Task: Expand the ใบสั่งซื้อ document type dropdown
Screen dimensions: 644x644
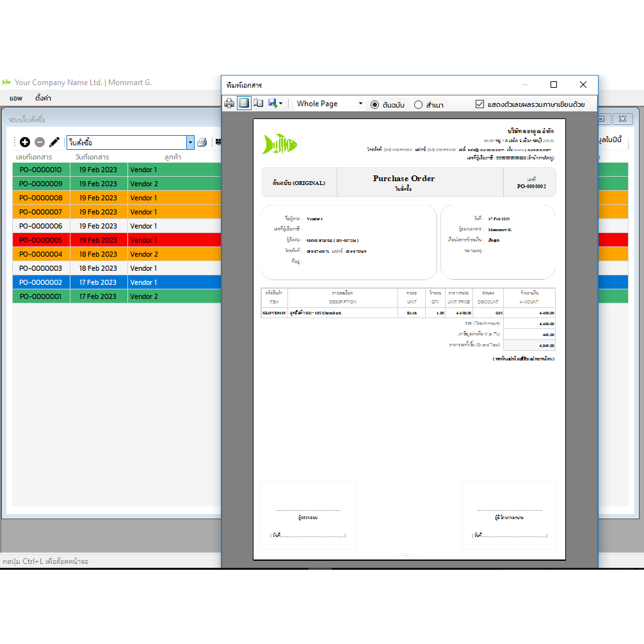Action: click(x=190, y=142)
